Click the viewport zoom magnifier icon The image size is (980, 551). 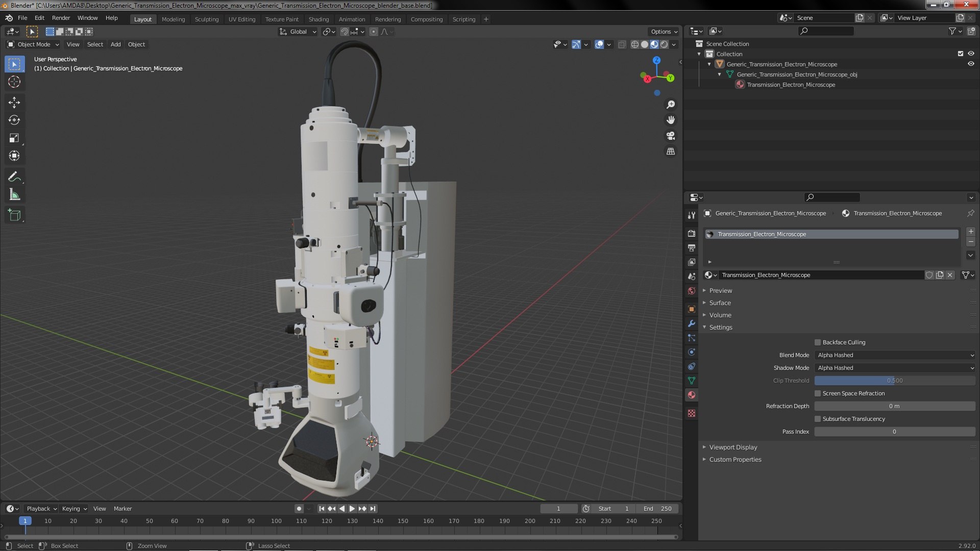click(x=671, y=105)
